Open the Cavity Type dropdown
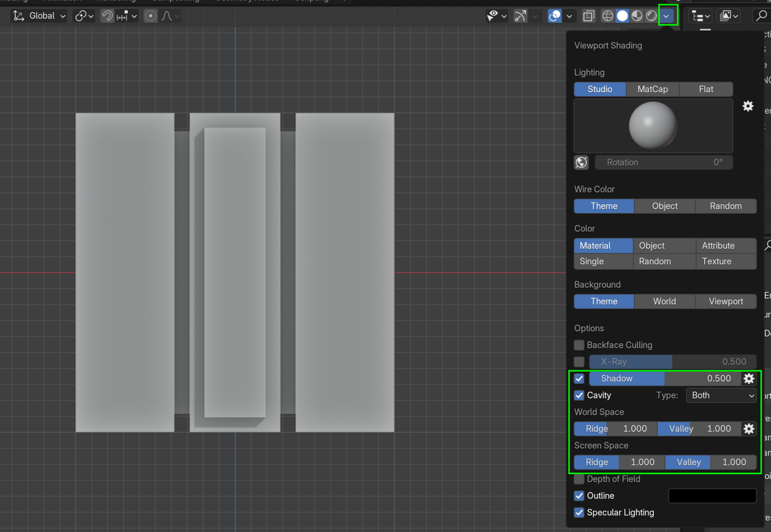The height and width of the screenshot is (532, 771). [721, 395]
